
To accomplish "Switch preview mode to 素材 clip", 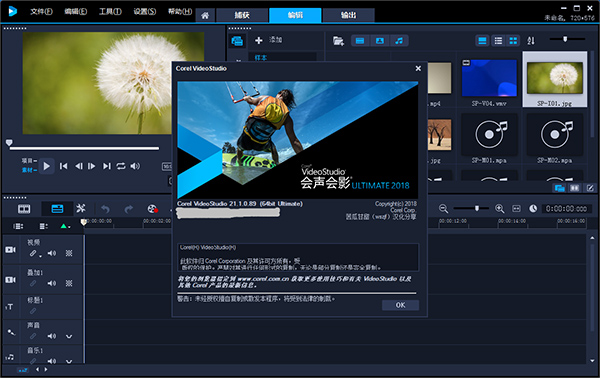I will (x=29, y=170).
